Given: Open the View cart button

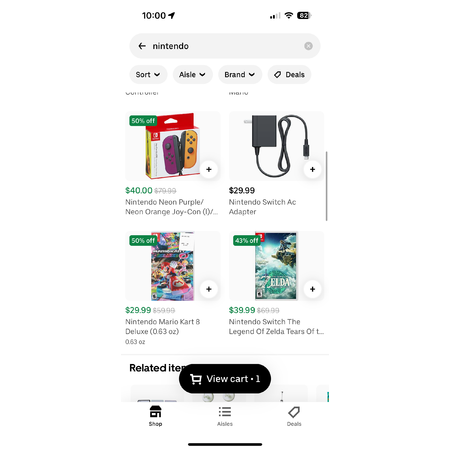Looking at the screenshot, I should tap(225, 379).
